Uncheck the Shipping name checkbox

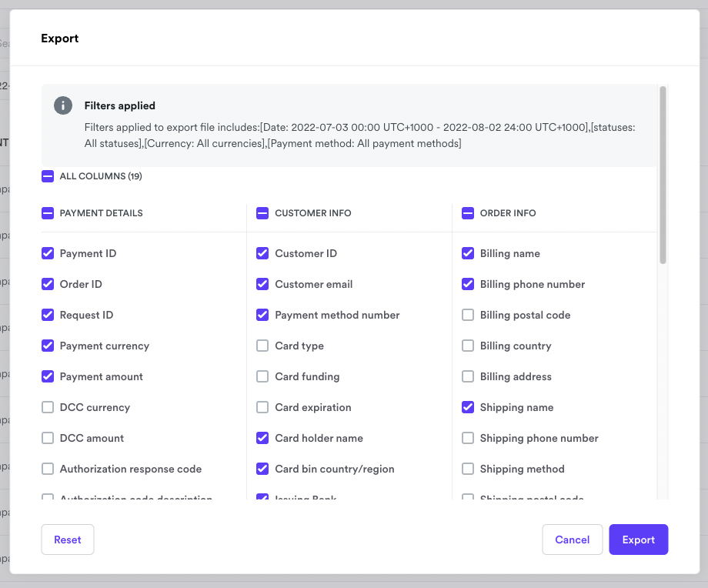click(x=468, y=407)
